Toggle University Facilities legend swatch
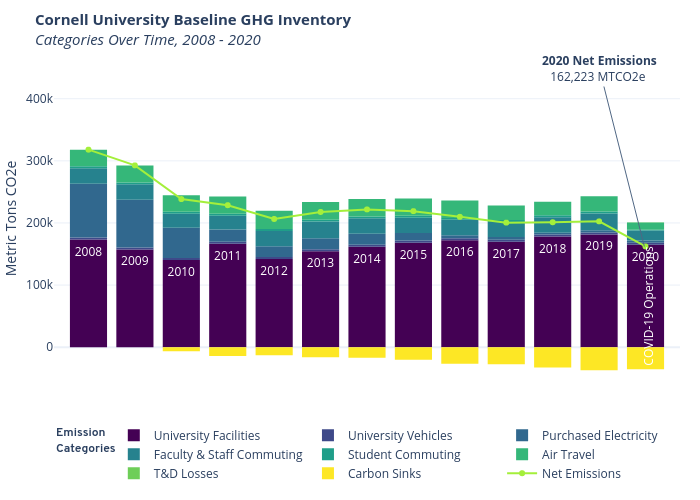Screen dimensions: 700x500 [134, 436]
